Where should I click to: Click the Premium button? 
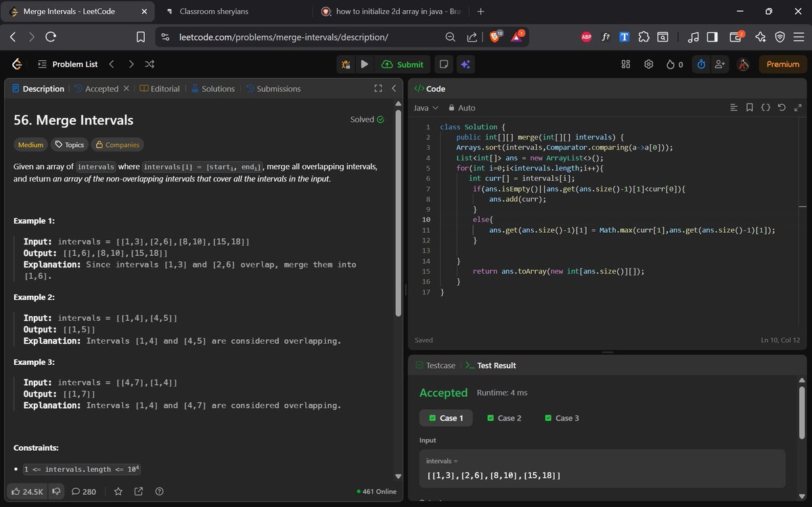click(x=783, y=64)
